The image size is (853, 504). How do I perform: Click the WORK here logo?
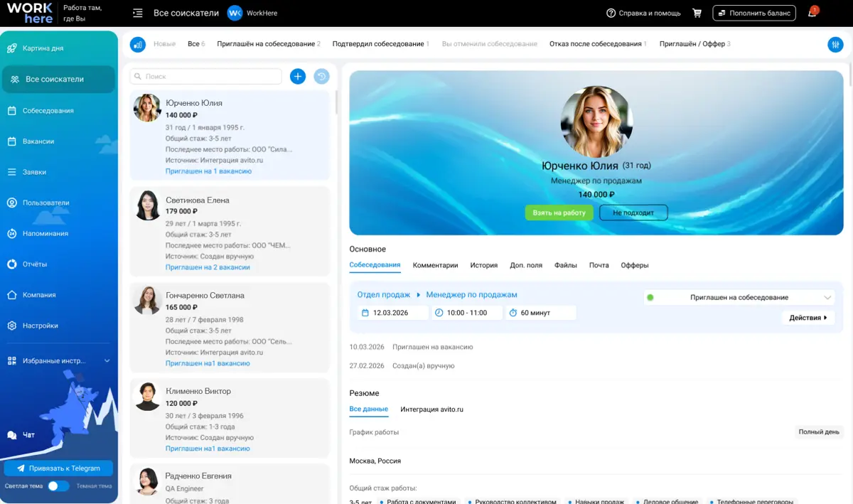(29, 13)
